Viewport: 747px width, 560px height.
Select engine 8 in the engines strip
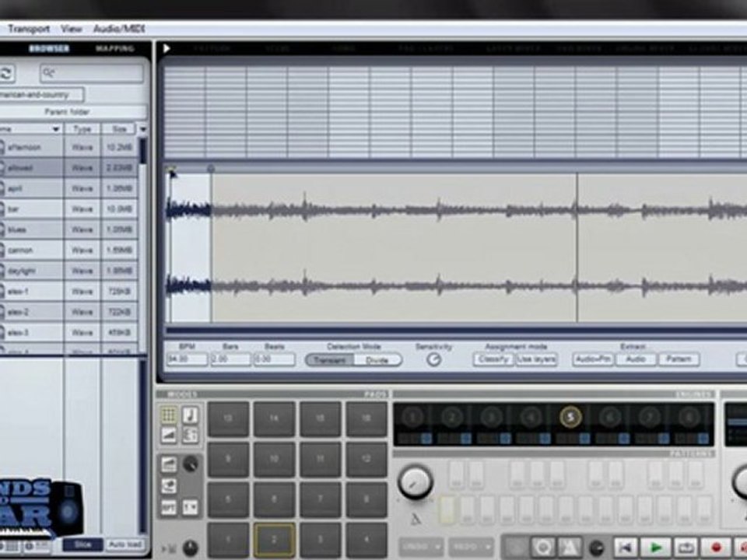pos(689,418)
